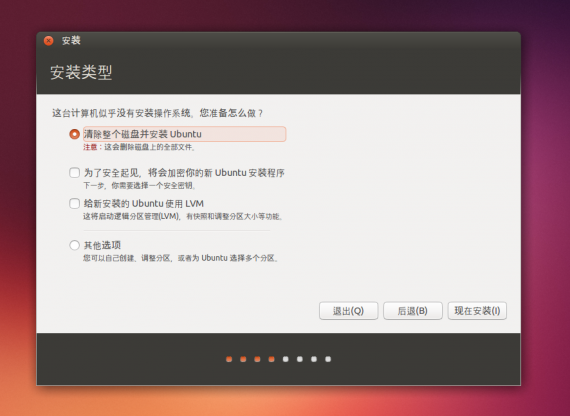Go back with the 后退(B) button
Screen dimensions: 570x416
tap(413, 311)
